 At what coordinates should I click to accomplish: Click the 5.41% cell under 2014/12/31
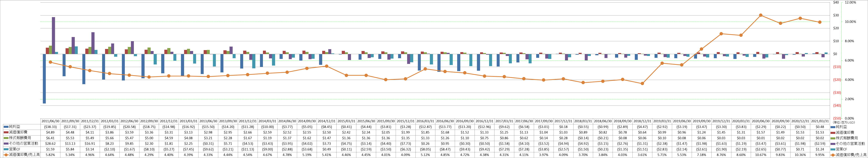coord(326,155)
